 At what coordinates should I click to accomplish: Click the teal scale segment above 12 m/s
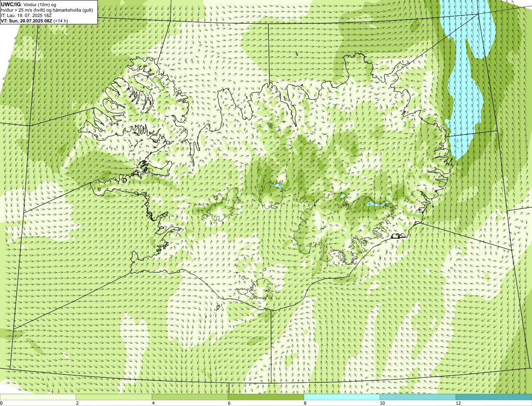pyautogui.click(x=494, y=397)
